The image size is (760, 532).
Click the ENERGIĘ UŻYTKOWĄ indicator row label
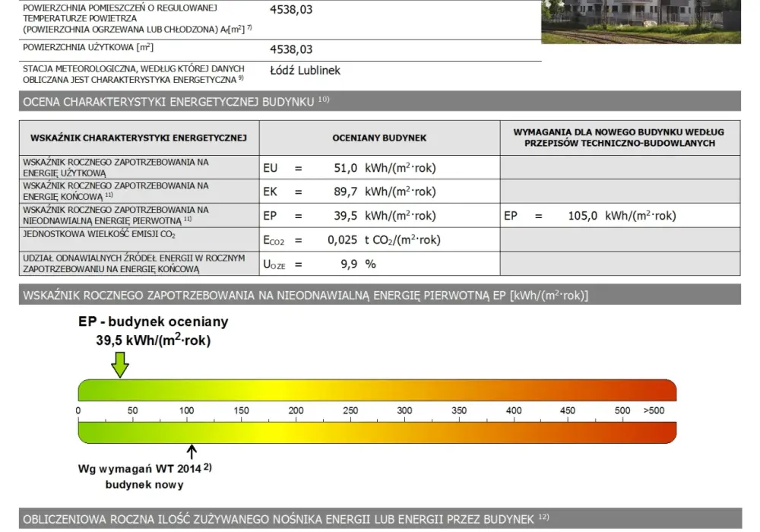pos(116,168)
